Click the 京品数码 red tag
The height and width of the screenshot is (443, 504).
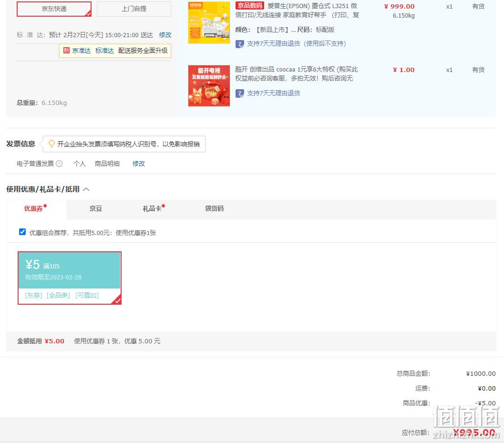point(250,6)
